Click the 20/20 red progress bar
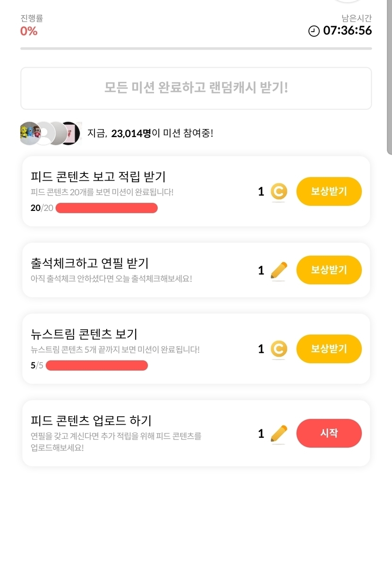The image size is (392, 584). click(x=106, y=208)
